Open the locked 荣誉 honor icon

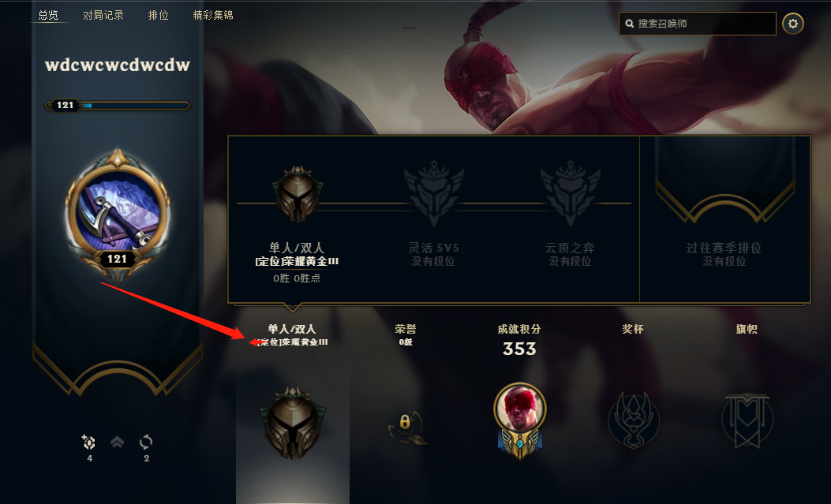406,427
